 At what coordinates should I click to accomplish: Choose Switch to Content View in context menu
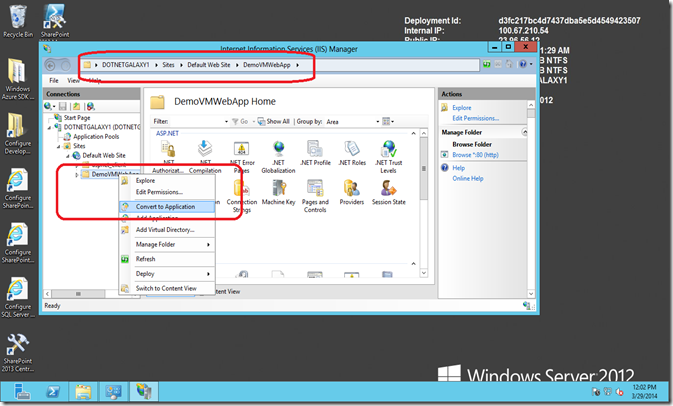coord(167,288)
